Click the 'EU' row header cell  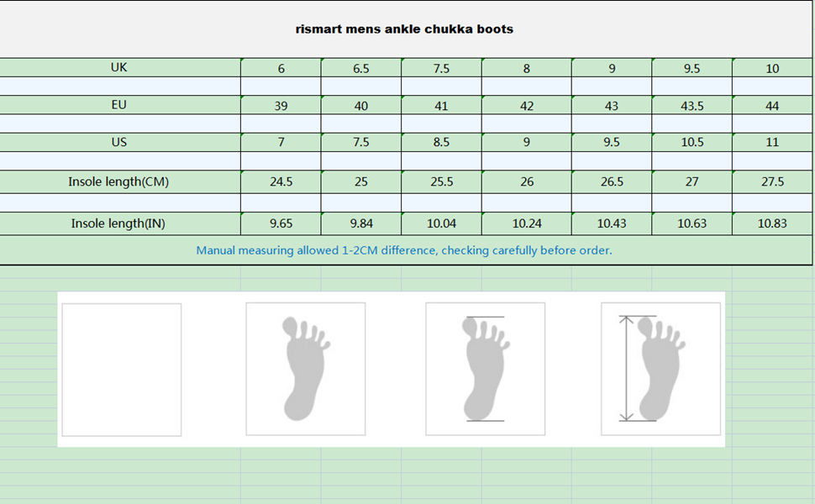119,105
